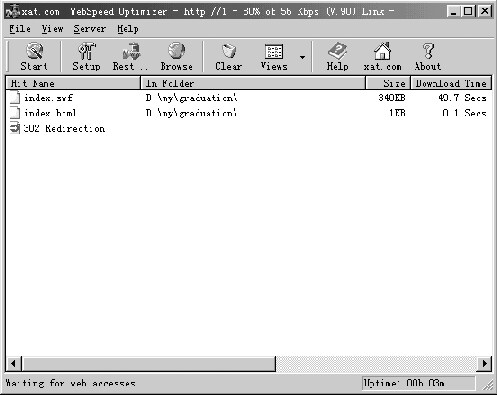Sort by Hit Name column header
The height and width of the screenshot is (395, 497).
coord(73,83)
